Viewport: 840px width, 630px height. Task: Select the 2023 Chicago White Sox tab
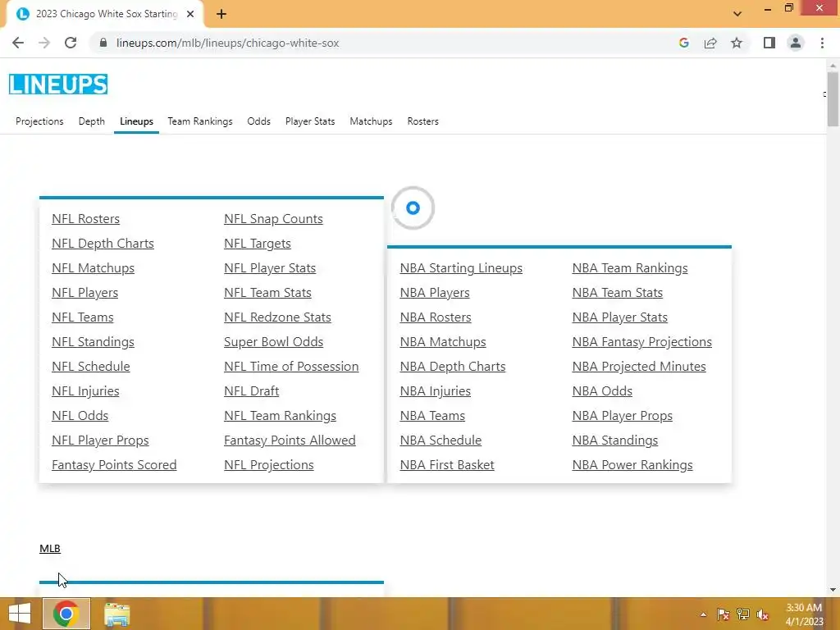coord(106,14)
